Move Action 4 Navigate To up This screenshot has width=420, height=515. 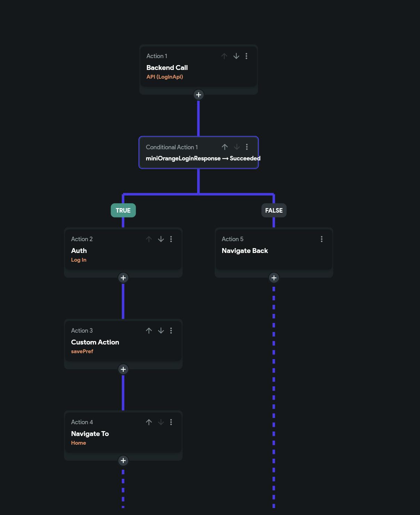(x=149, y=422)
